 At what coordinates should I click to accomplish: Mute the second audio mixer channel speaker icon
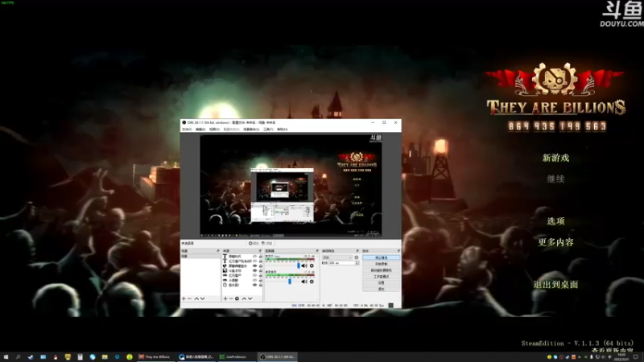click(304, 282)
